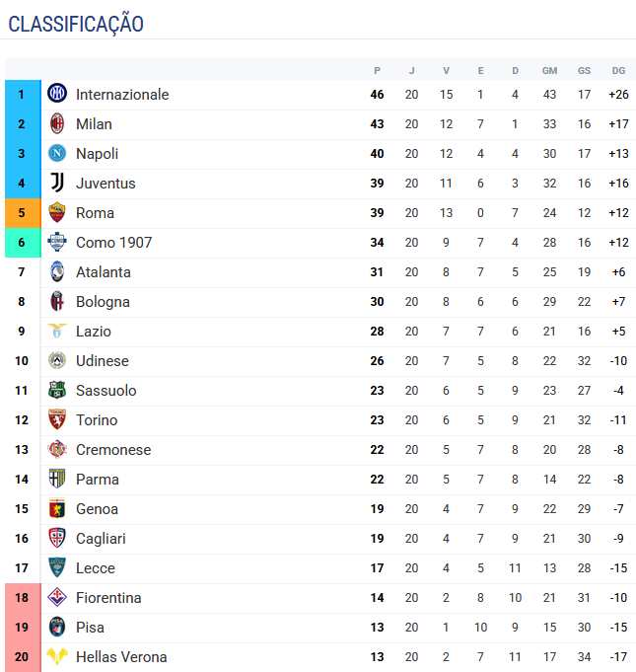Screen dimensions: 636x672
Task: Open the Bologna team link
Action: [103, 302]
